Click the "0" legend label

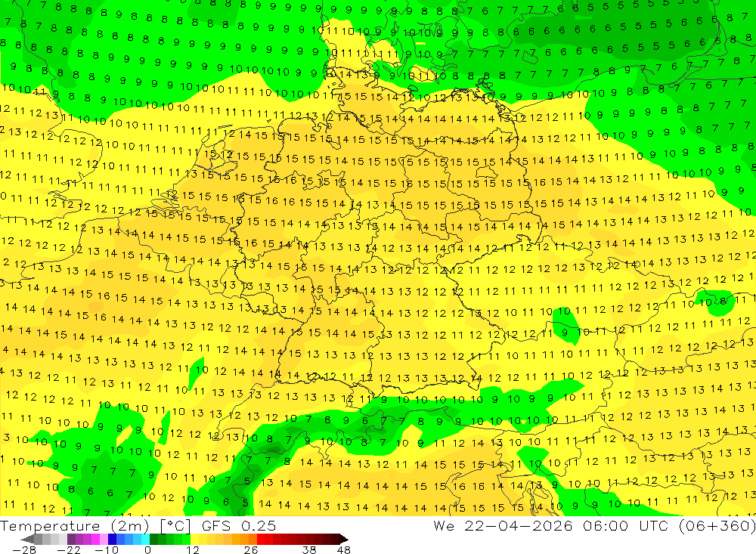point(147,550)
